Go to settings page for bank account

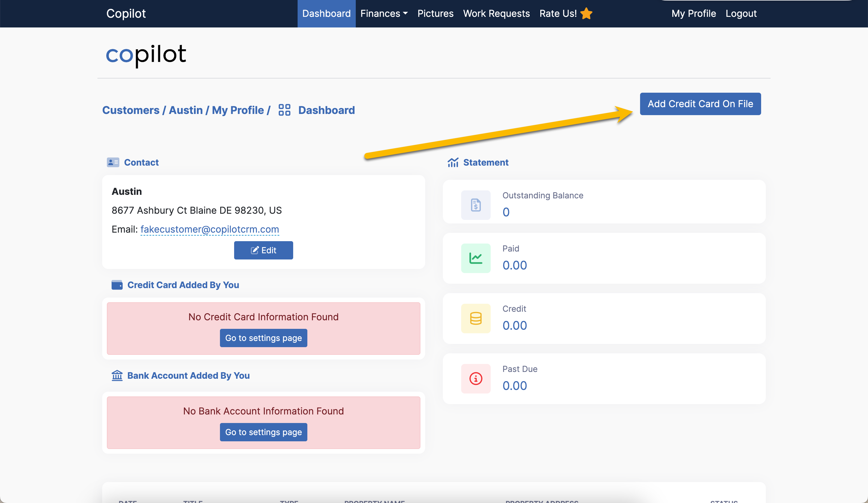point(263,432)
